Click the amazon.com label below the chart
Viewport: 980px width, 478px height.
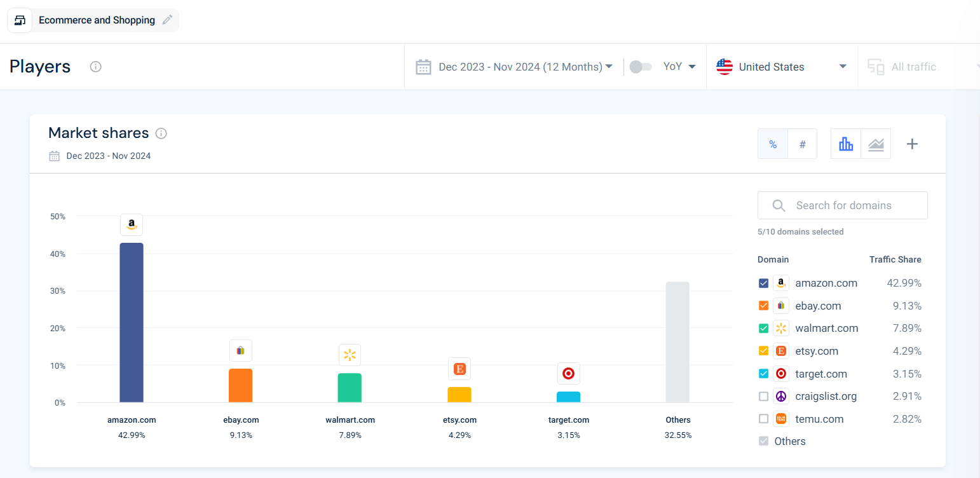click(x=132, y=420)
